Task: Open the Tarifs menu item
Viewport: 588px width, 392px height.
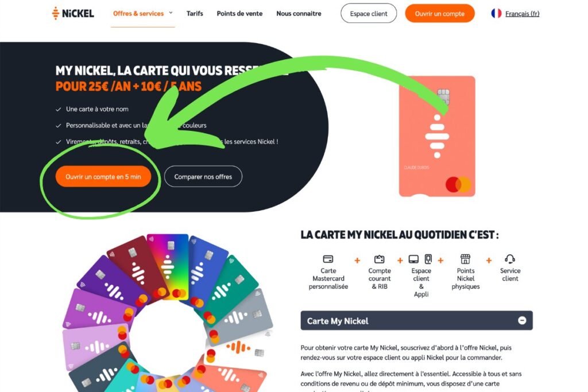Action: tap(195, 14)
